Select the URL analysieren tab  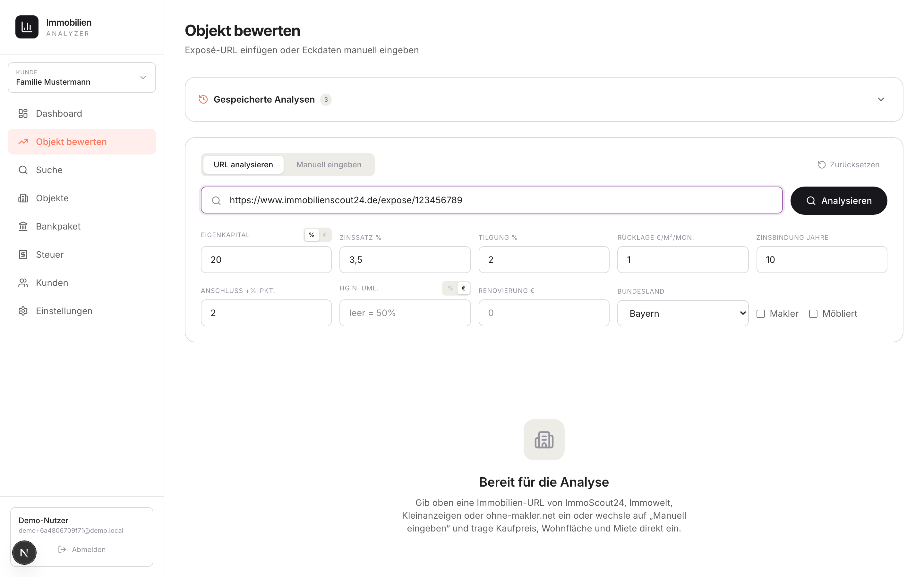(x=243, y=164)
